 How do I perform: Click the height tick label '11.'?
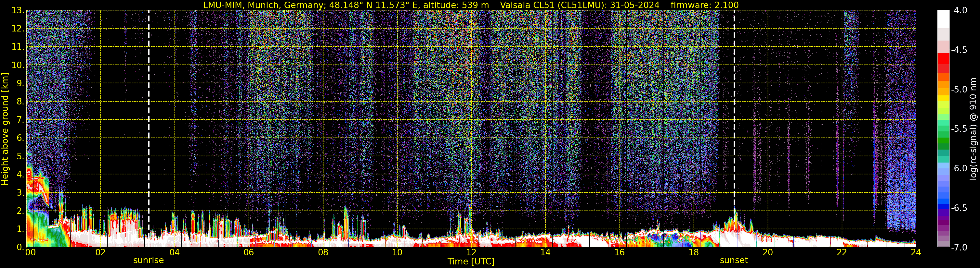[x=18, y=47]
